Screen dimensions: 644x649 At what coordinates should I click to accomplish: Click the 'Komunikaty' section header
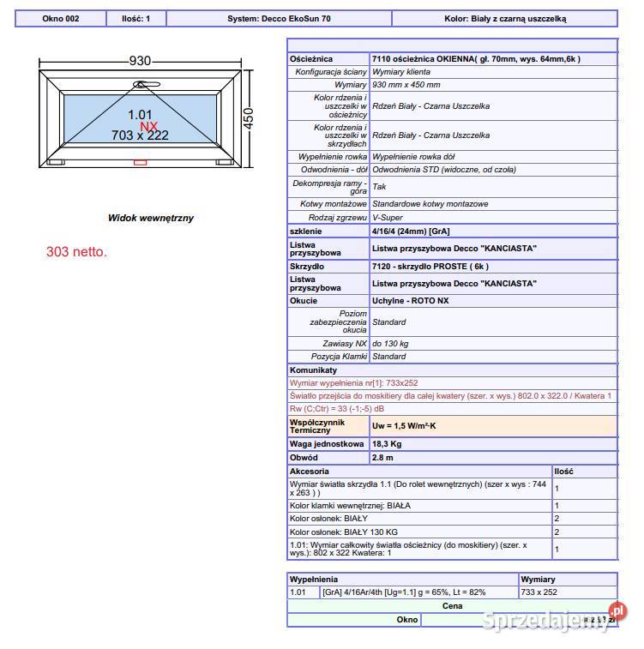click(313, 370)
